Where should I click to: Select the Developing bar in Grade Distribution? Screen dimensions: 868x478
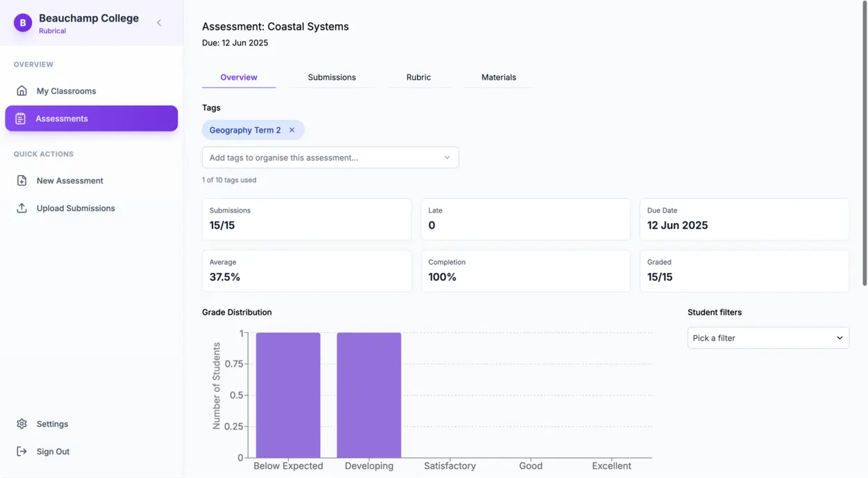pos(369,395)
